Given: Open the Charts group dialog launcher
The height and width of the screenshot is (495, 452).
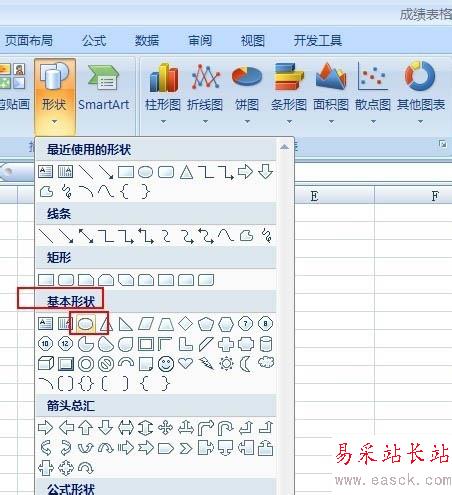Looking at the screenshot, I should (442, 144).
